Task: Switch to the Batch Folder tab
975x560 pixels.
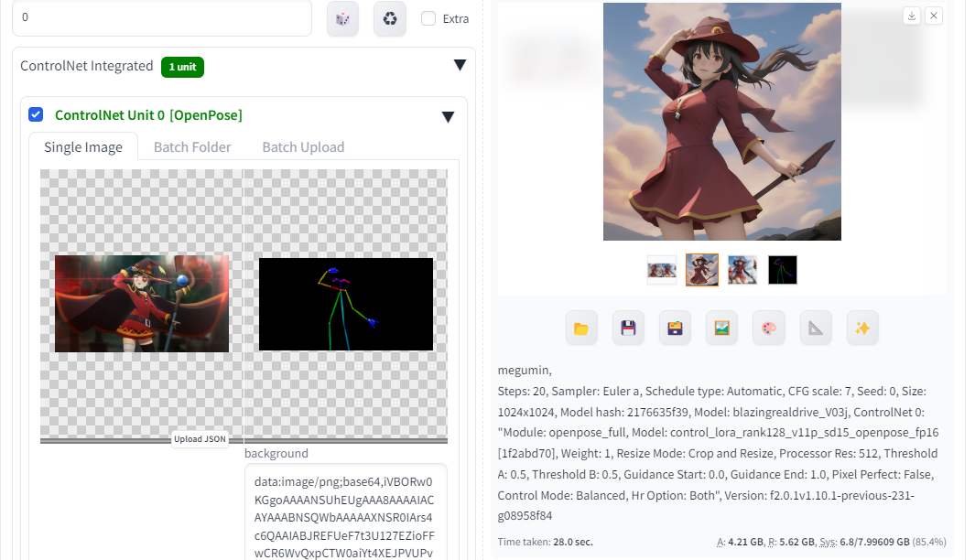Action: pos(192,147)
